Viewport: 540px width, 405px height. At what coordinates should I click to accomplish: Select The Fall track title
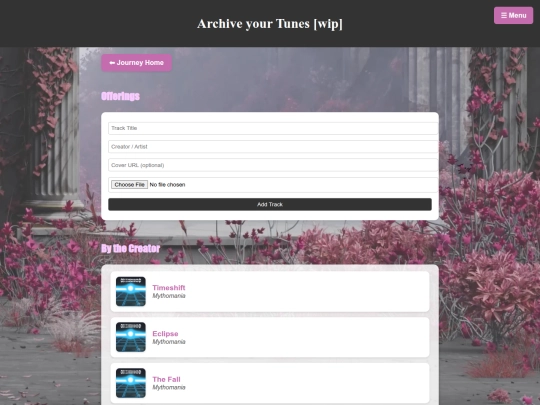coord(166,379)
